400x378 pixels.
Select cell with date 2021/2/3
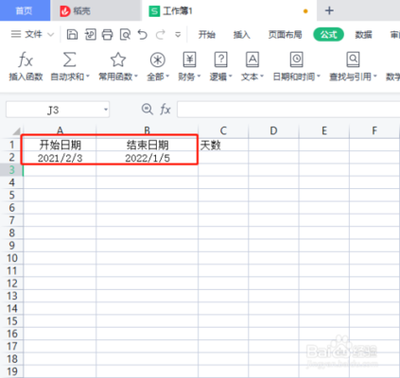tap(60, 157)
